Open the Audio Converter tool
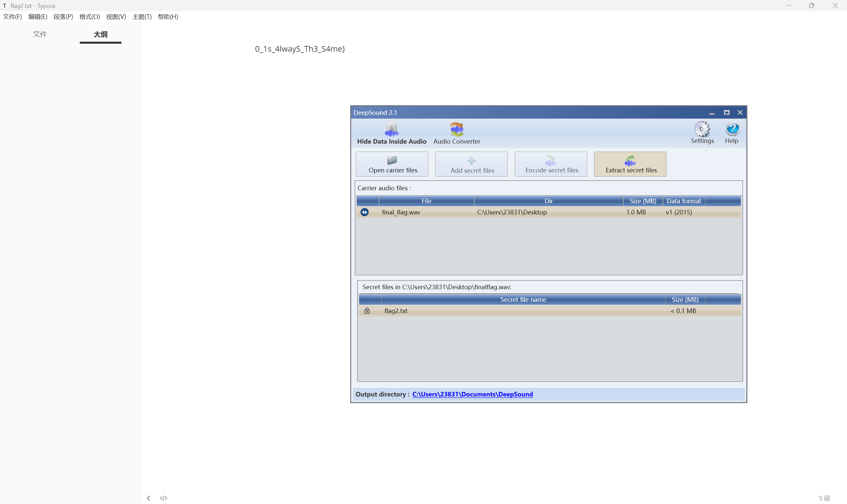Viewport: 847px width, 504px height. click(457, 134)
